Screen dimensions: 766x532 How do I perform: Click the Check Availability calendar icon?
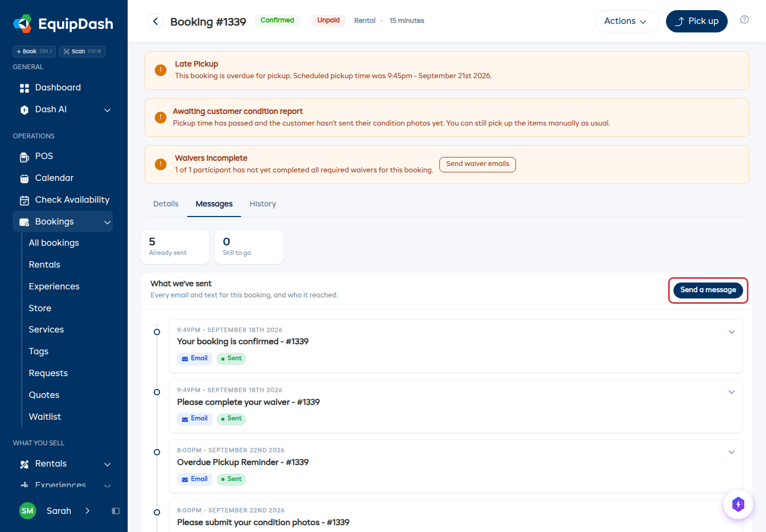pos(24,200)
